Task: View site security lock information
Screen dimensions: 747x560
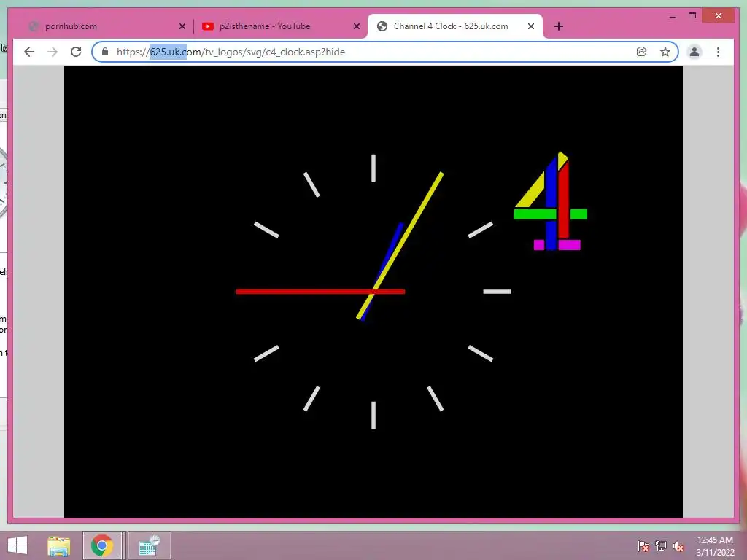Action: tap(105, 52)
